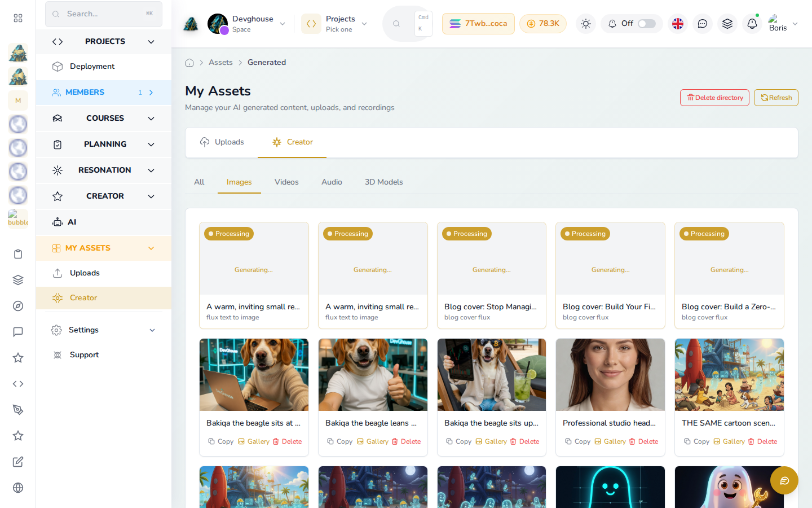The image size is (812, 508).
Task: Expand the COURSES sidebar section
Action: [104, 119]
